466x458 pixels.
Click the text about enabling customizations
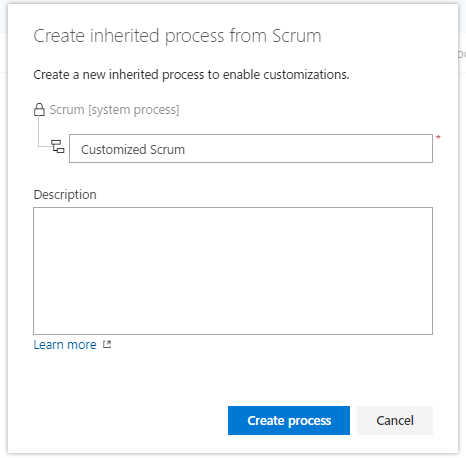(x=191, y=75)
